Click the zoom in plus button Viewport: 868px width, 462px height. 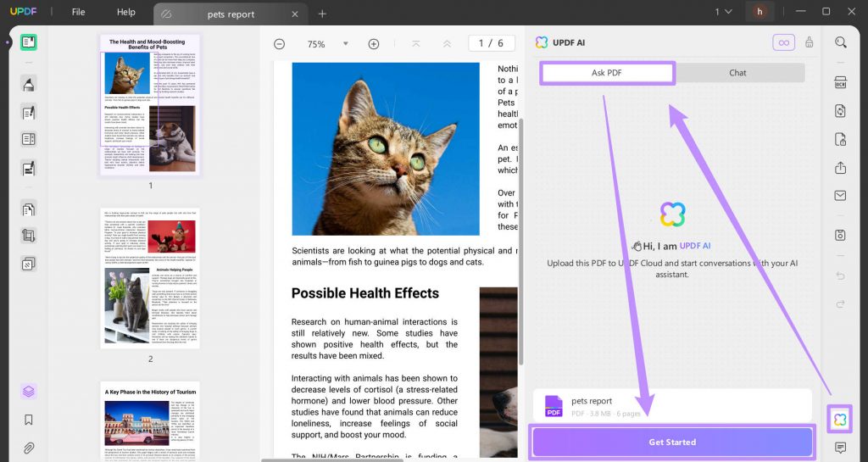pyautogui.click(x=374, y=44)
